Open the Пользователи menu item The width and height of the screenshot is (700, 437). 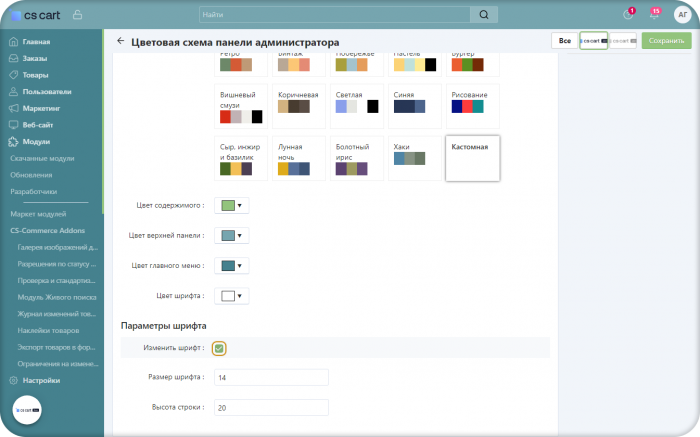pyautogui.click(x=47, y=92)
